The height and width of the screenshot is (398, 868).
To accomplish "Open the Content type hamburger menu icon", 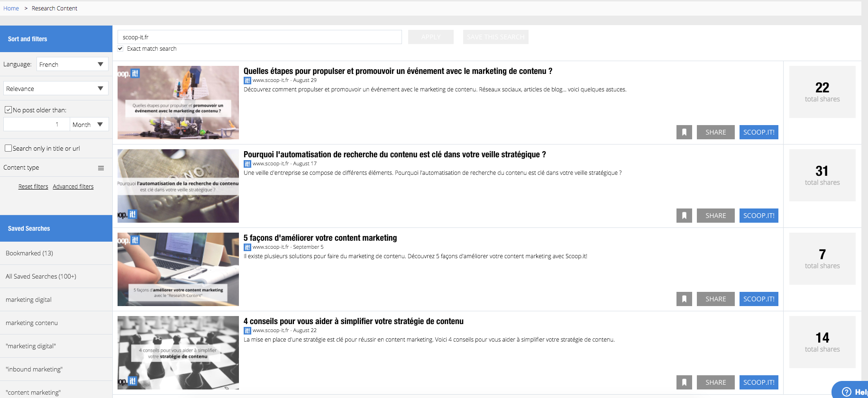I will tap(101, 168).
